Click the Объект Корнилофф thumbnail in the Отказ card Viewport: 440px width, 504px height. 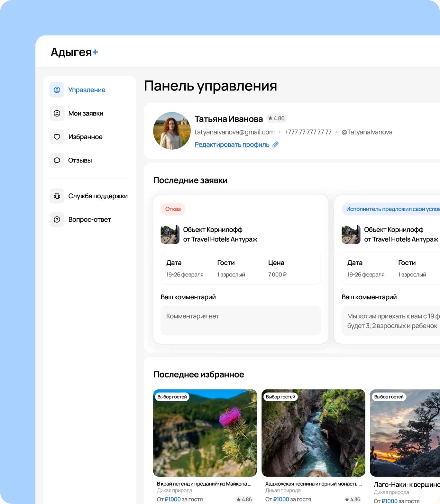pyautogui.click(x=170, y=234)
